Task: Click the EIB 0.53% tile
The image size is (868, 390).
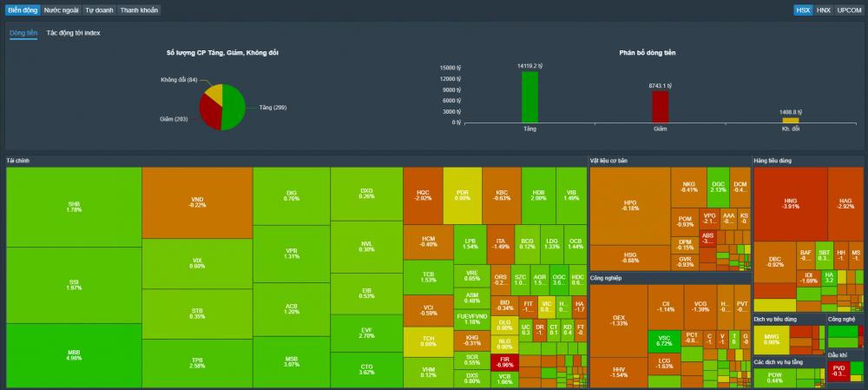Action: pyautogui.click(x=366, y=293)
